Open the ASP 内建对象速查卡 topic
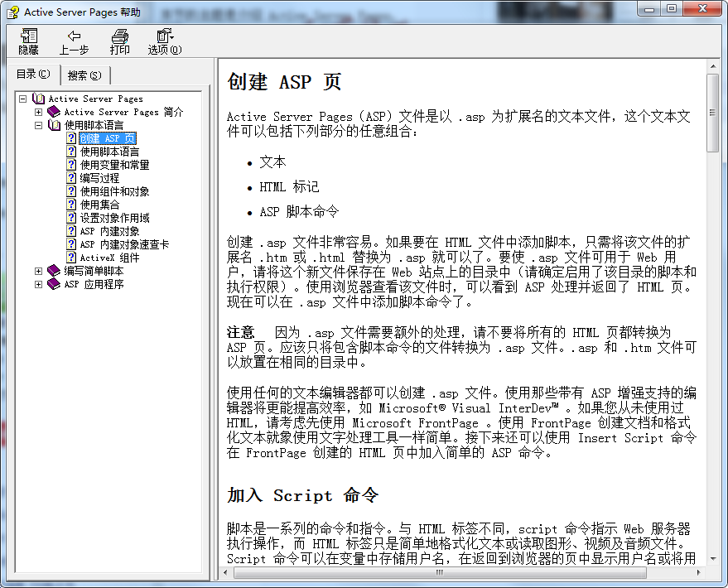728x588 pixels. pos(124,244)
